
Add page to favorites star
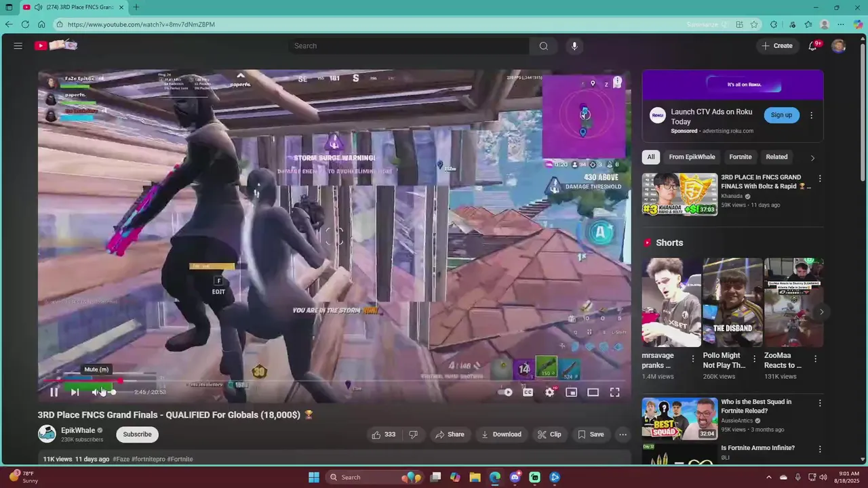pyautogui.click(x=754, y=24)
